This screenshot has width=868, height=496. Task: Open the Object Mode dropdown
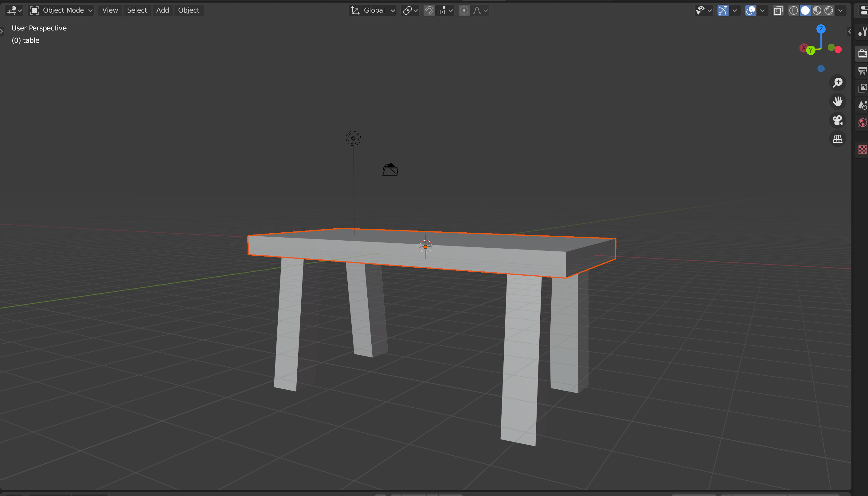click(61, 10)
